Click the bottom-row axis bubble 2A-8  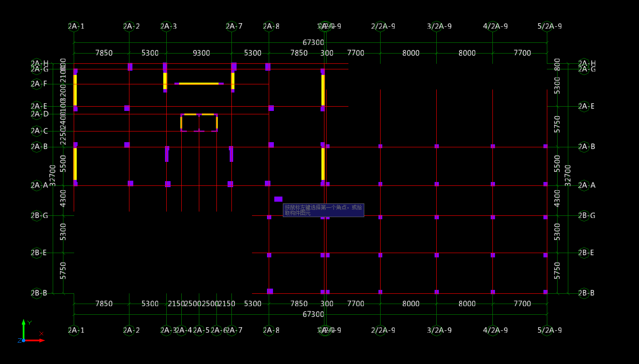271,330
